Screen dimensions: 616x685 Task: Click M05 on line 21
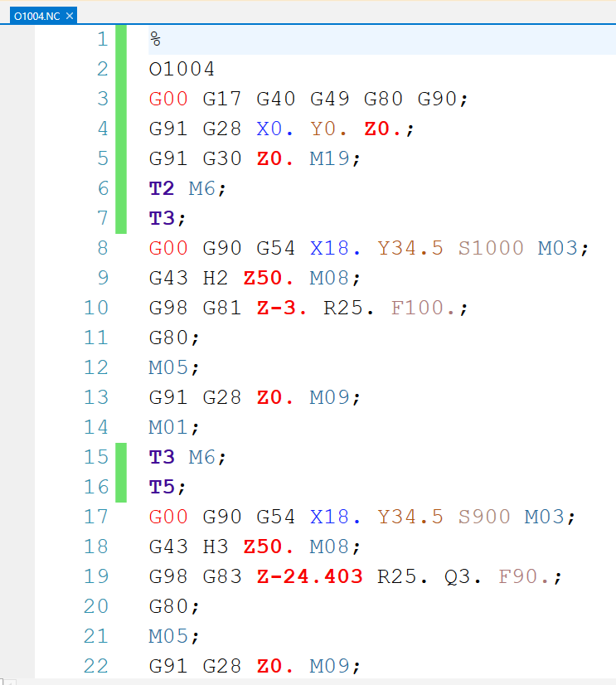pyautogui.click(x=168, y=636)
